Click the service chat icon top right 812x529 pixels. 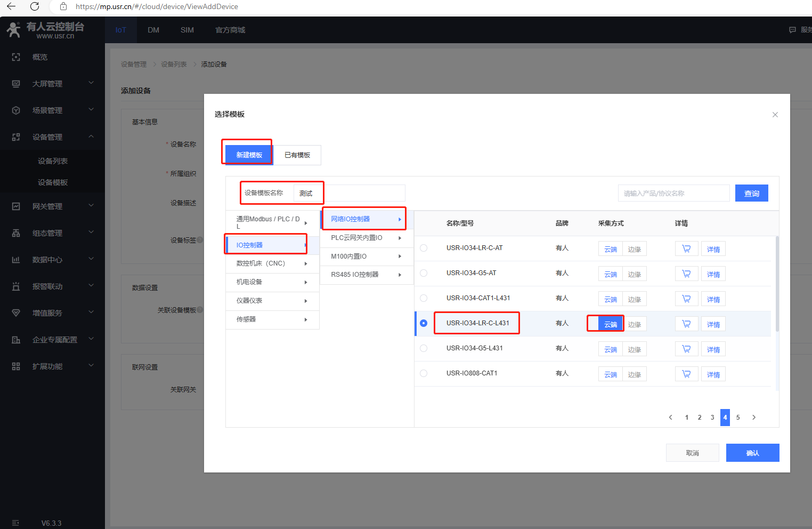[792, 30]
